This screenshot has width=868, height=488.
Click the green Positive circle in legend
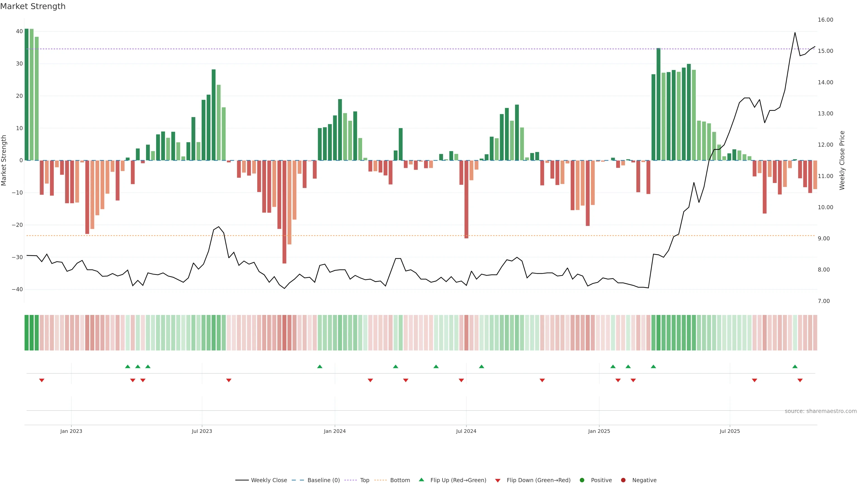click(582, 480)
